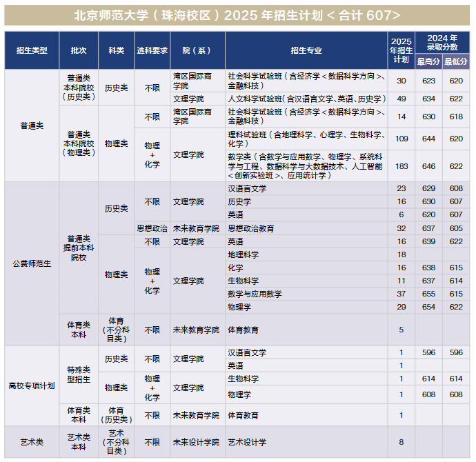Click the 普通类提前本科院校 batch cell
Screen dimensions: 476x462
point(79,248)
